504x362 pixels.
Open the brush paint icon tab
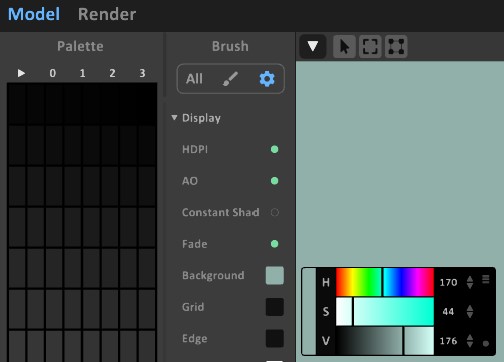pos(230,79)
